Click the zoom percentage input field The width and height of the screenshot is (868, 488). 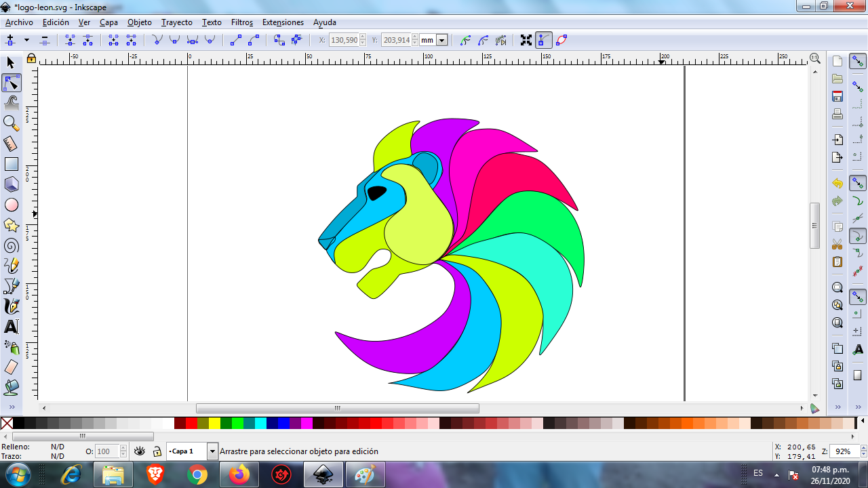click(843, 451)
